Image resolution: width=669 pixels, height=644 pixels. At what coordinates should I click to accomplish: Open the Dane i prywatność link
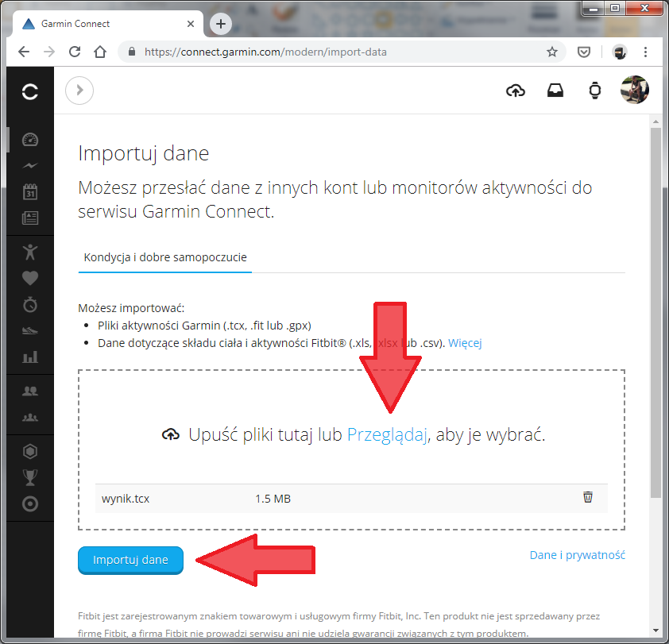pos(578,555)
